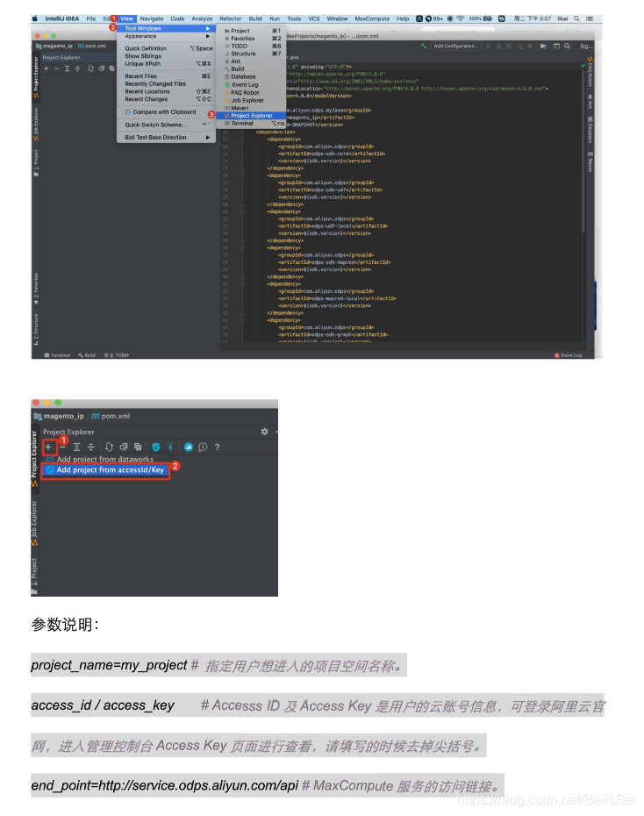
Task: Click the question mark help icon in lower toolbar
Action: pos(218,447)
